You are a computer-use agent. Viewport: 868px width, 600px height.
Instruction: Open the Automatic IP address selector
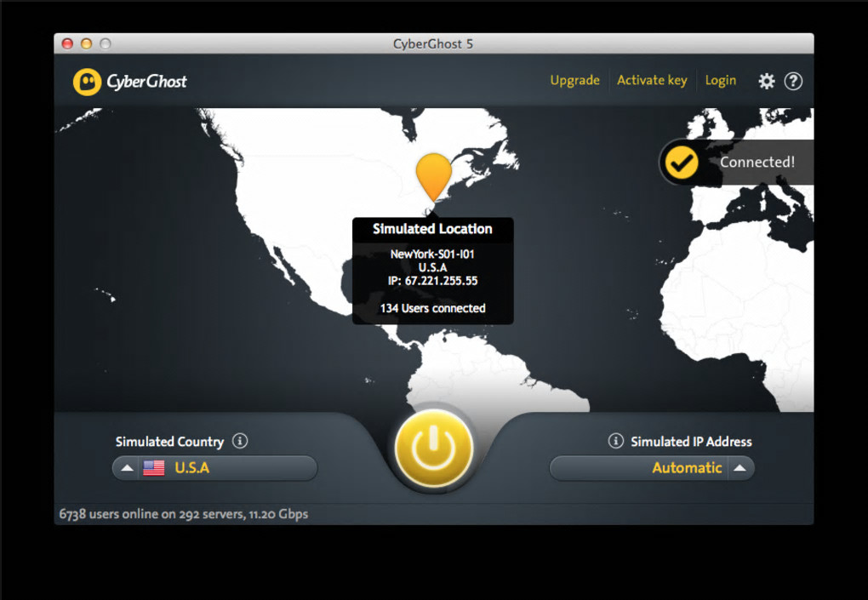652,468
